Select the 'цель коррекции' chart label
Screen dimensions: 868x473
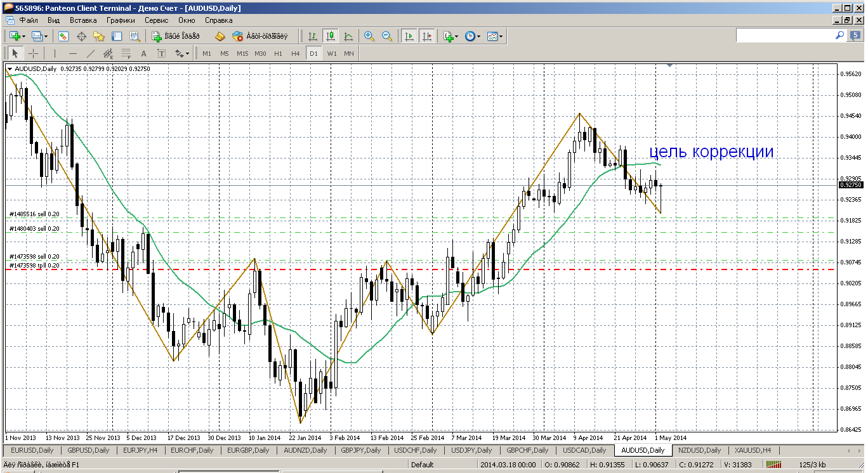coord(711,152)
